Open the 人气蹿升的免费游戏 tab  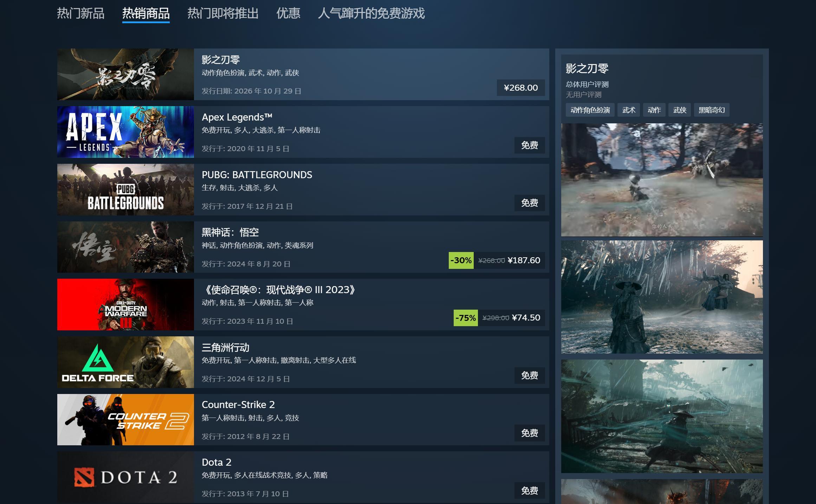tap(371, 13)
